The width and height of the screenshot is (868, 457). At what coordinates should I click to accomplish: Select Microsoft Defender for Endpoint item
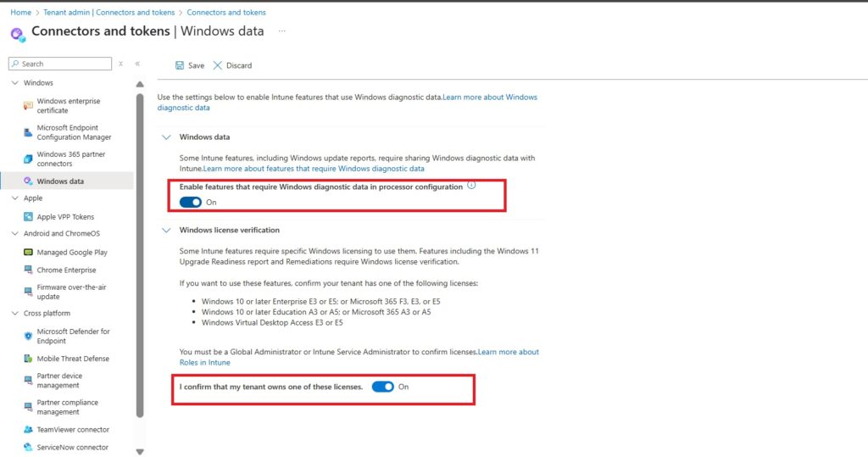click(x=74, y=337)
